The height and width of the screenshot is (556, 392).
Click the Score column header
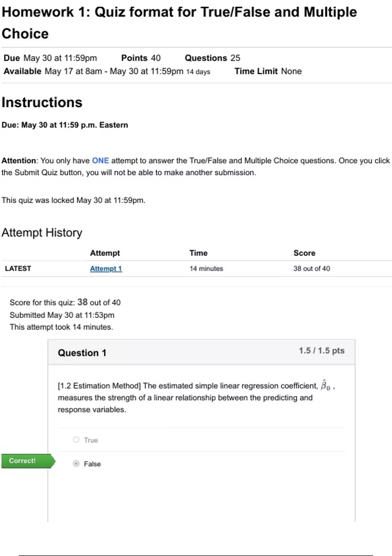coord(304,253)
